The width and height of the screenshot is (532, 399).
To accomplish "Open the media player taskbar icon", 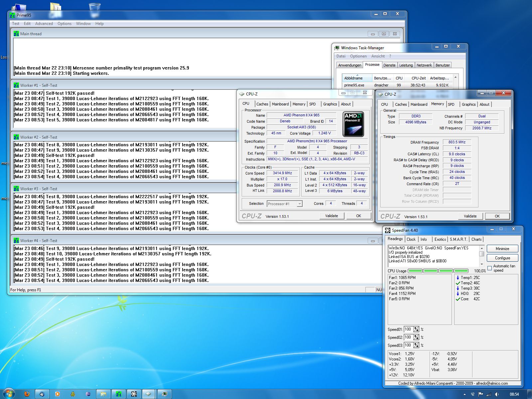I will [57, 394].
